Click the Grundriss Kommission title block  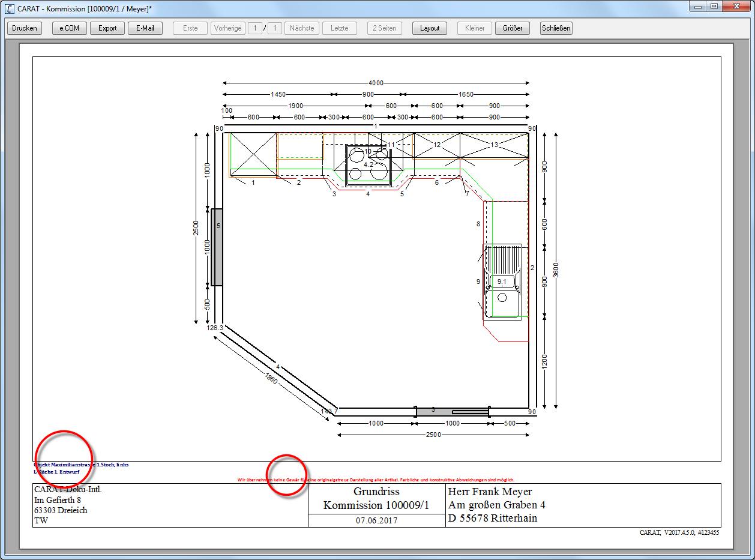click(x=376, y=499)
